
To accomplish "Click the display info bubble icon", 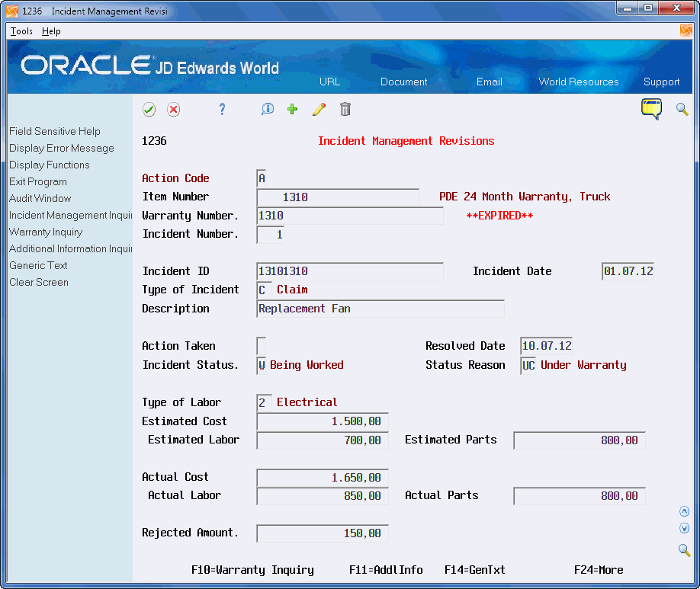I will (x=268, y=109).
